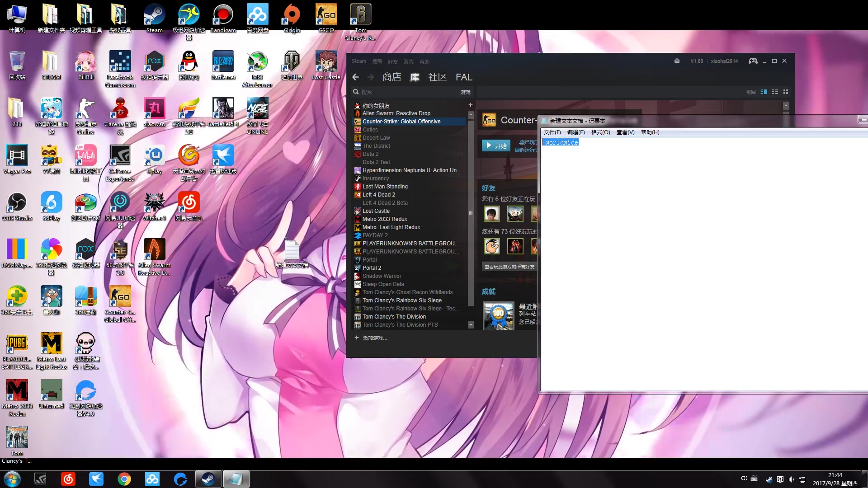The image size is (868, 488).
Task: Launch Bandicam from the desktop
Action: pyautogui.click(x=223, y=18)
